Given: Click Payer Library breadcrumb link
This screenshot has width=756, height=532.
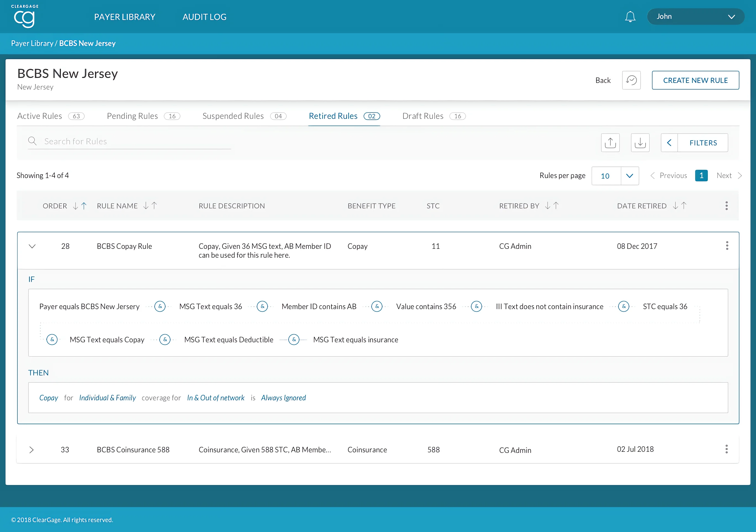Looking at the screenshot, I should (x=32, y=43).
